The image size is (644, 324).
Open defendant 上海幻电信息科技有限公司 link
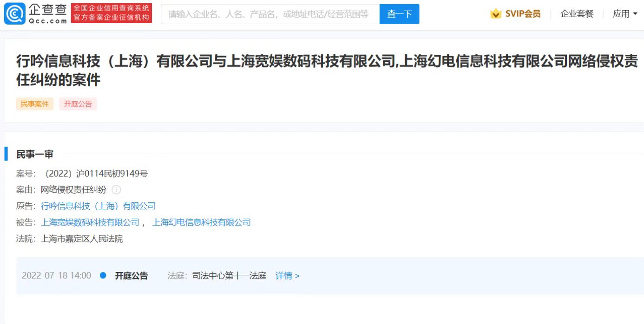[202, 222]
